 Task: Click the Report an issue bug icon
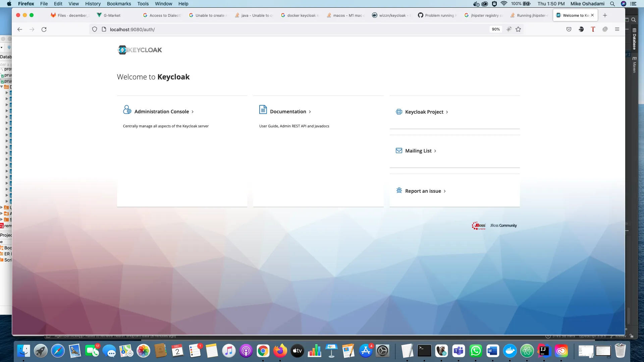[399, 190]
